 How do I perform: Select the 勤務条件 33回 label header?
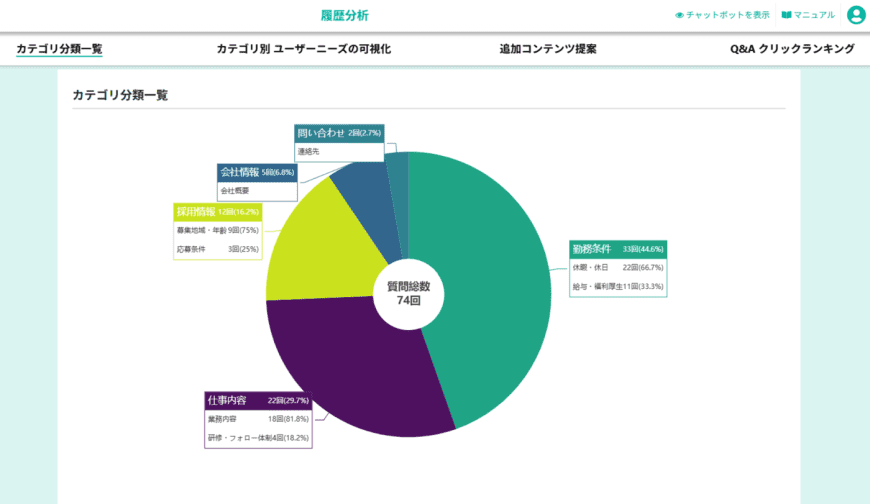click(x=618, y=249)
